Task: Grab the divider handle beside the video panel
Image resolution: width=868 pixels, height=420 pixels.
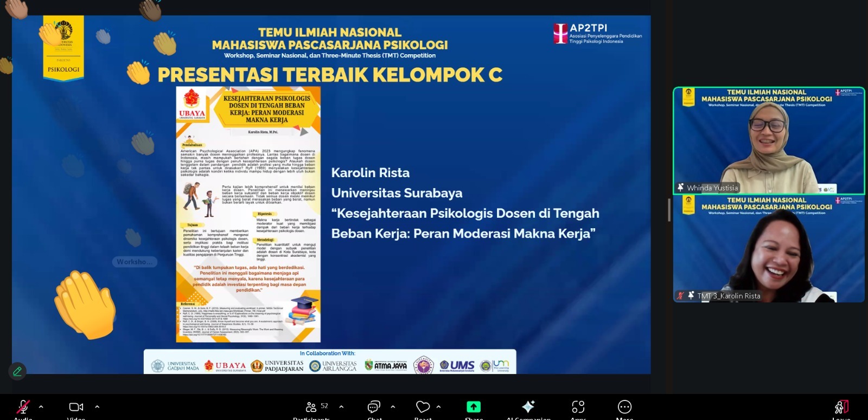Action: point(669,209)
